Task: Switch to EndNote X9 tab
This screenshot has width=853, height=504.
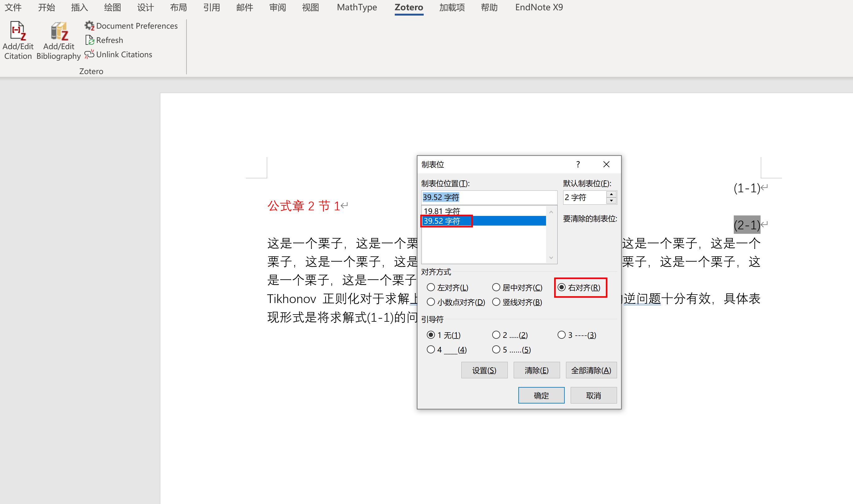Action: click(x=539, y=7)
